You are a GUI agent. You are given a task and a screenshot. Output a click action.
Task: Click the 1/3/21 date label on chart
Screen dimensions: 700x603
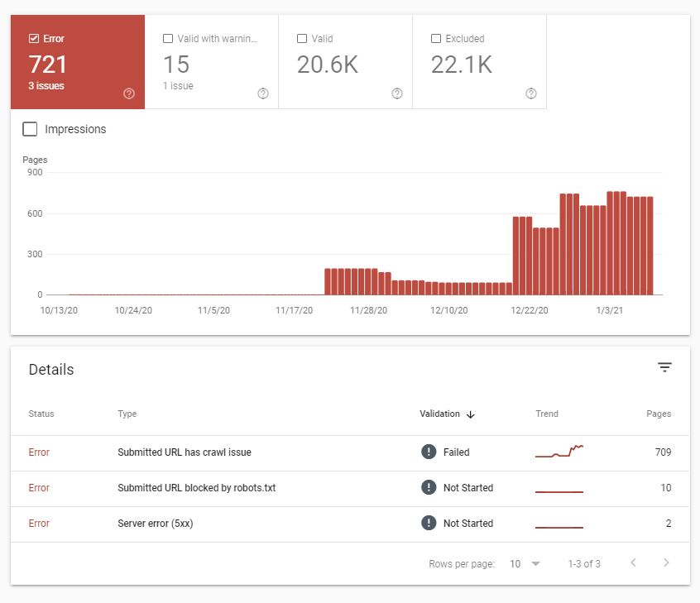(609, 310)
